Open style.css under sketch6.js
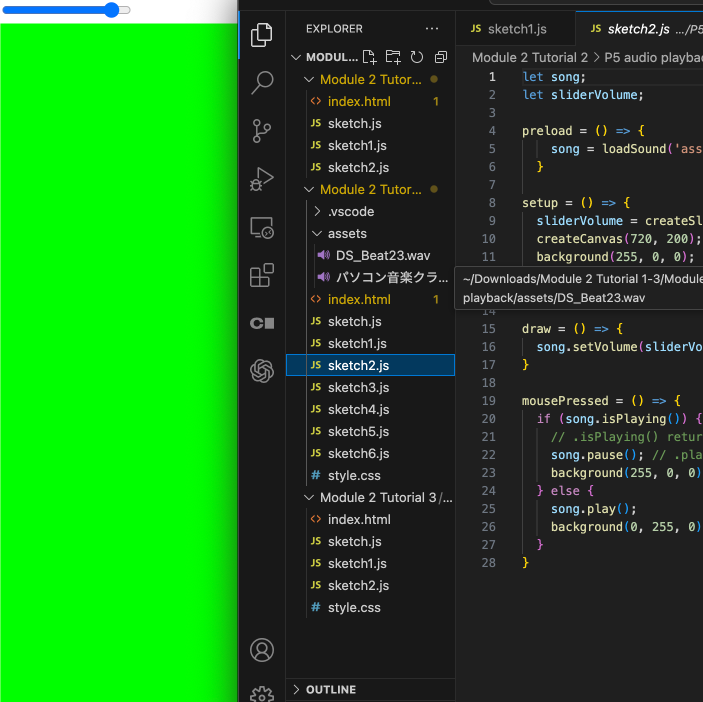The height and width of the screenshot is (702, 703). pyautogui.click(x=370, y=475)
